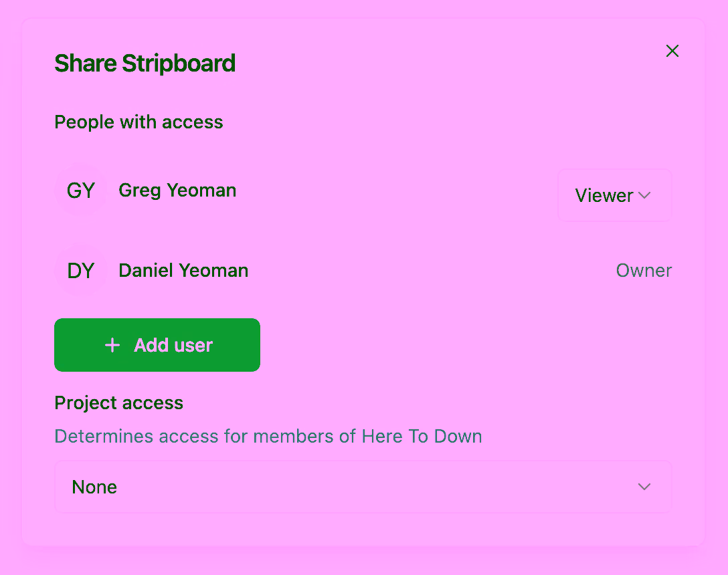Click the GY avatar icon
The height and width of the screenshot is (575, 728).
(x=81, y=191)
